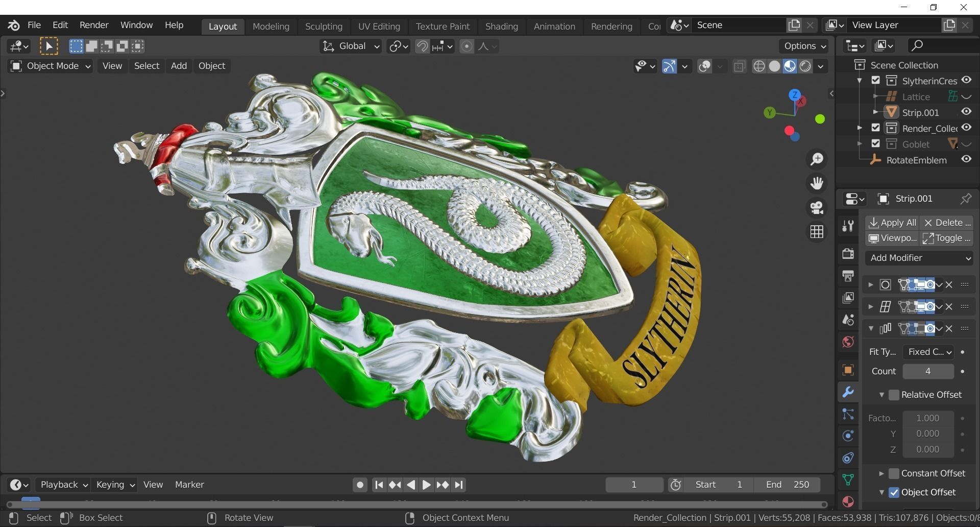Screen dimensions: 980x527
Task: Open the Tool properties tab
Action: pyautogui.click(x=848, y=226)
